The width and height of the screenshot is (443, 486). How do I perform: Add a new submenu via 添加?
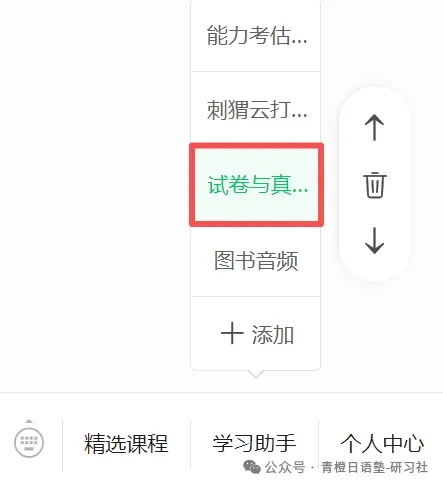(256, 333)
